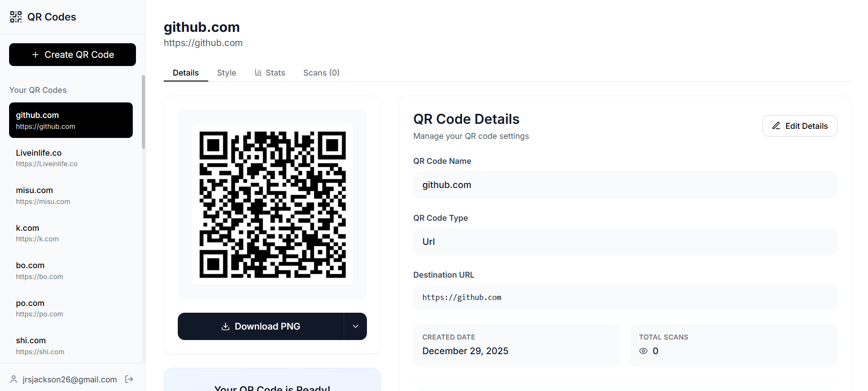Switch to the Style tab
Screen dimensions: 868x391
[x=226, y=73]
